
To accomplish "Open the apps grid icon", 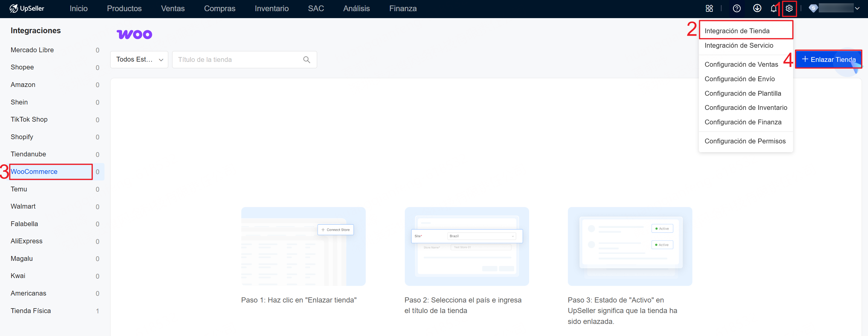I will [x=709, y=8].
